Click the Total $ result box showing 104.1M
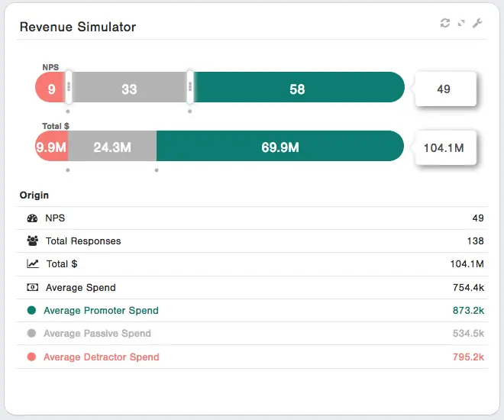This screenshot has width=504, height=420. 444,147
